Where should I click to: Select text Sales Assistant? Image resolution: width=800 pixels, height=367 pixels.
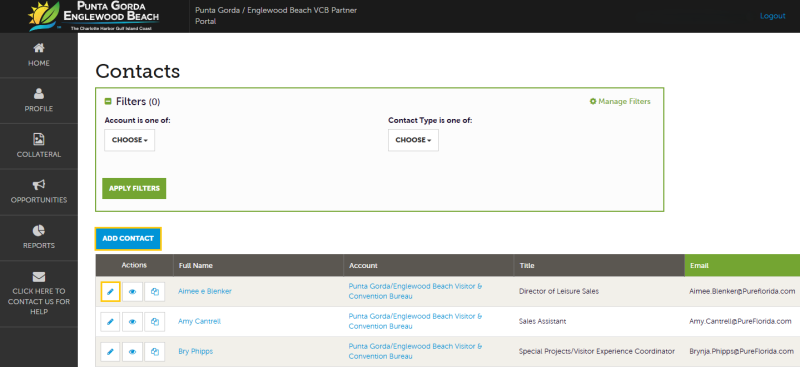point(542,322)
